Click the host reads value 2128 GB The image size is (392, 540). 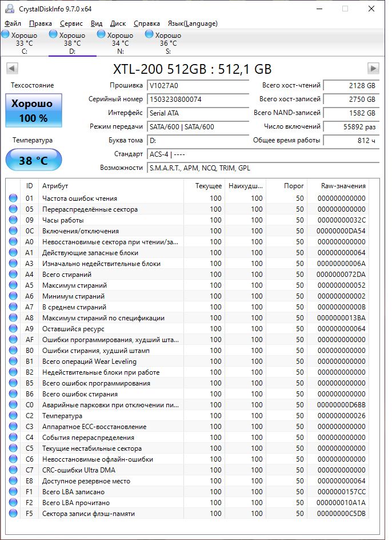(351, 85)
